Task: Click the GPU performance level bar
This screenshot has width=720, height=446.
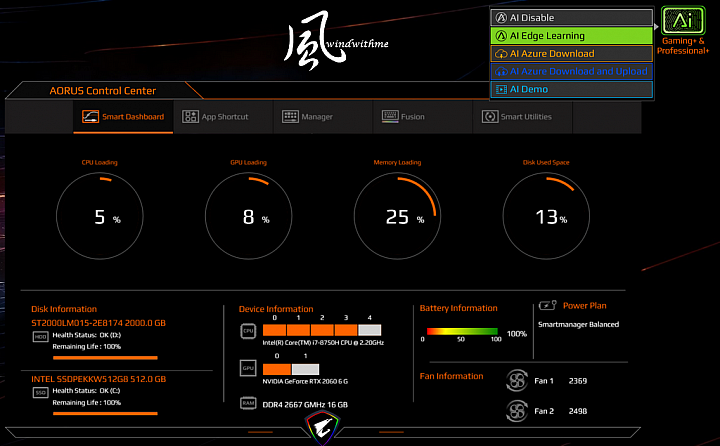Action: [291, 369]
